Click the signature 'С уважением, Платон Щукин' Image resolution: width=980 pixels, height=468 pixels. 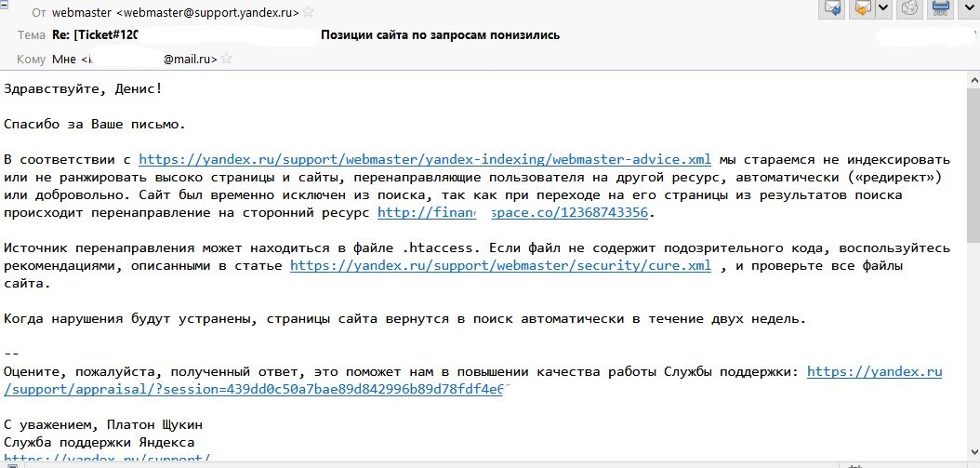pyautogui.click(x=103, y=425)
